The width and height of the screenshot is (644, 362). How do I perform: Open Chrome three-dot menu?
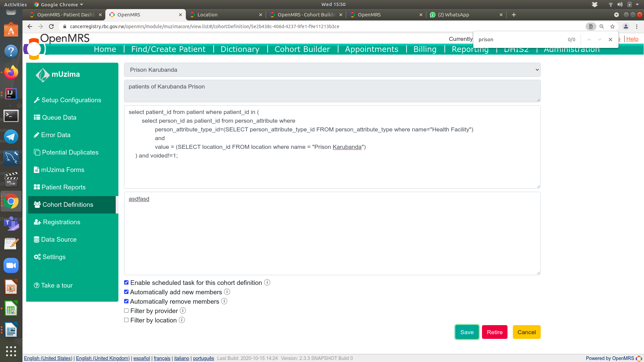637,26
